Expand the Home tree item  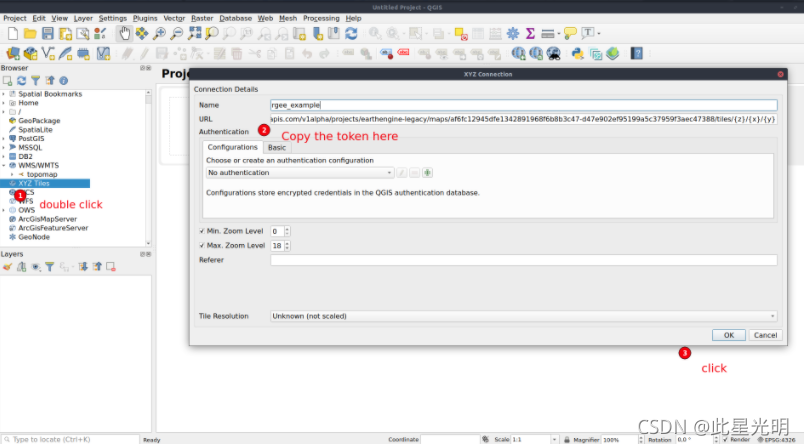pyautogui.click(x=4, y=103)
